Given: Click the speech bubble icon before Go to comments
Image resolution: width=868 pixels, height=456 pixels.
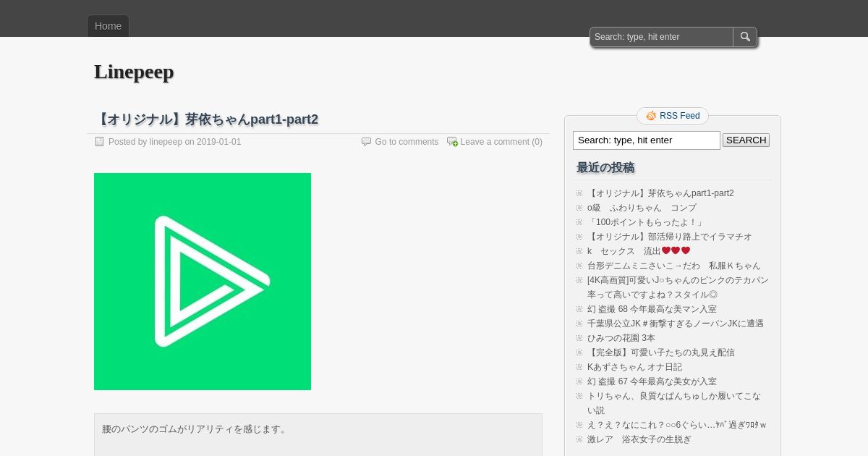Looking at the screenshot, I should click(x=366, y=142).
